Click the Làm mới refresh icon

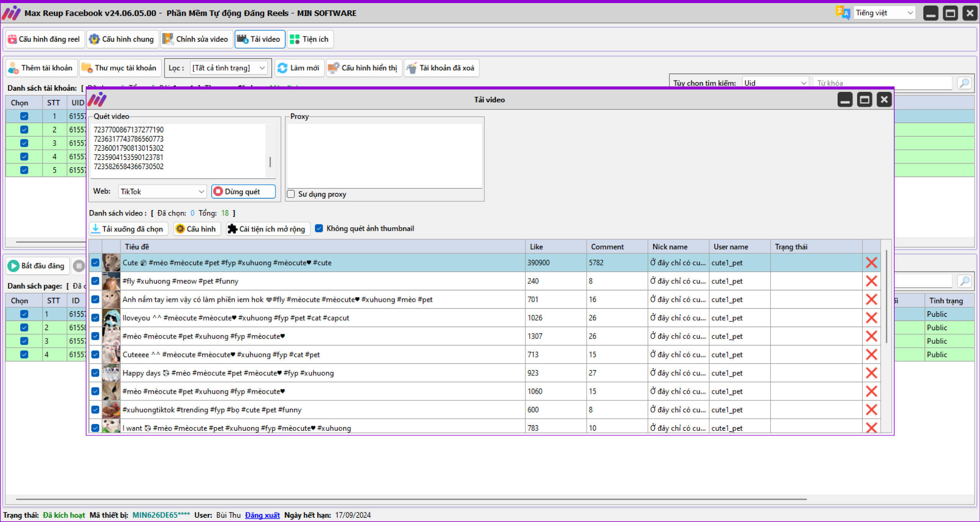coord(283,68)
